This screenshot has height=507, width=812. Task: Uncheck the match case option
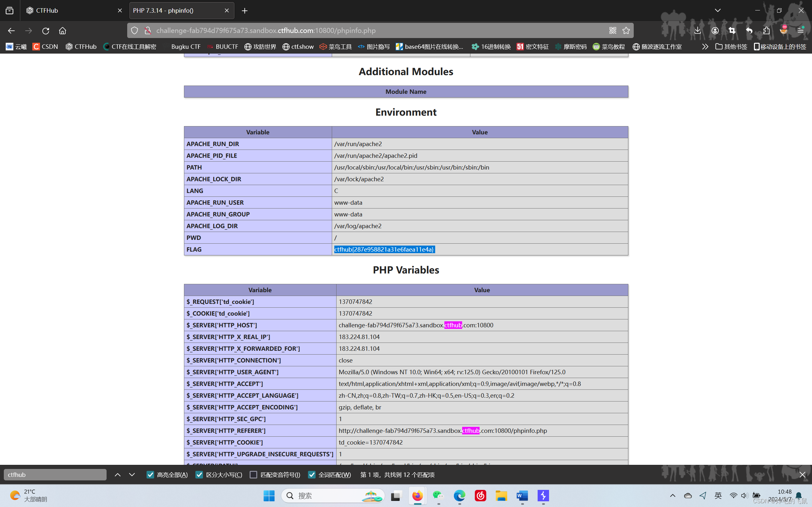tap(199, 474)
